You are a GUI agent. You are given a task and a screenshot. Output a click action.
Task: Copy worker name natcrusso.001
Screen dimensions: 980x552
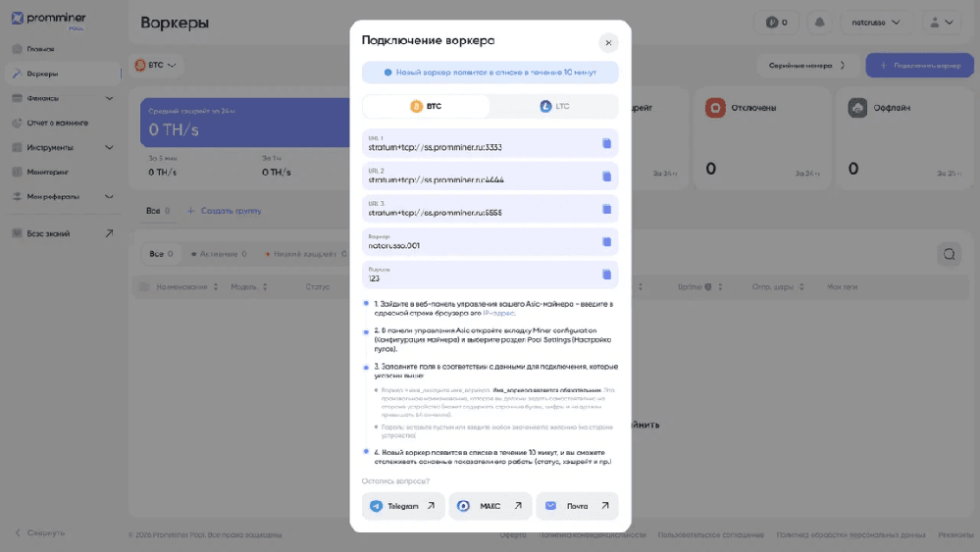pos(606,242)
